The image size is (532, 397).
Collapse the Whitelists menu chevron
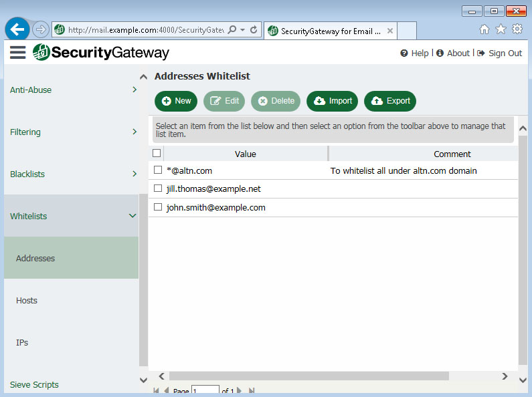(132, 216)
